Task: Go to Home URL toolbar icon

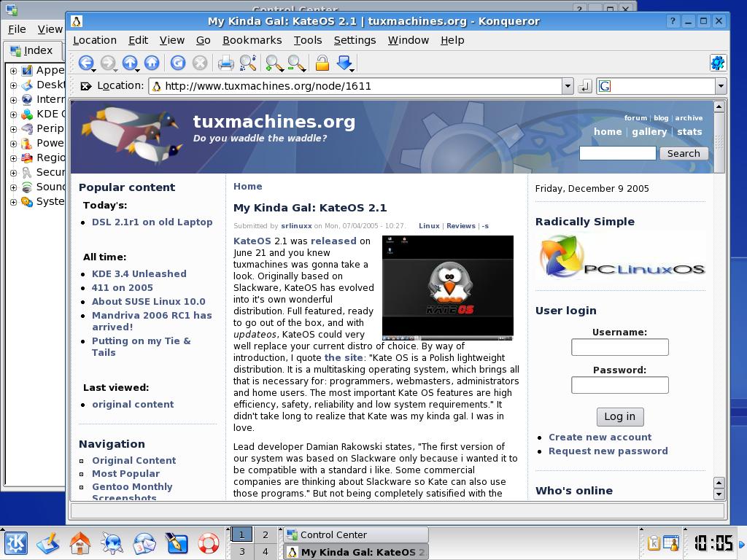Action: pyautogui.click(x=152, y=63)
